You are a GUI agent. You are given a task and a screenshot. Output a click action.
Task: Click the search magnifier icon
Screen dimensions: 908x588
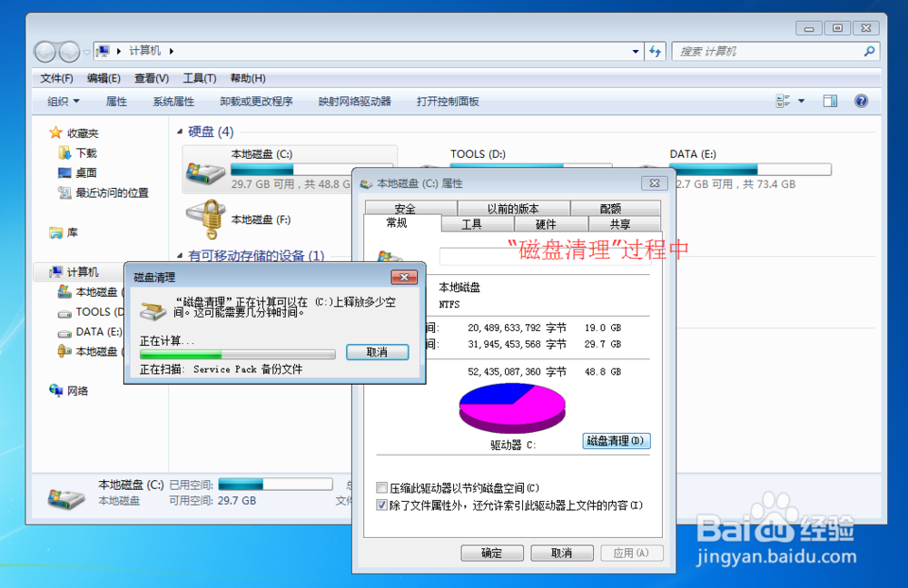869,51
